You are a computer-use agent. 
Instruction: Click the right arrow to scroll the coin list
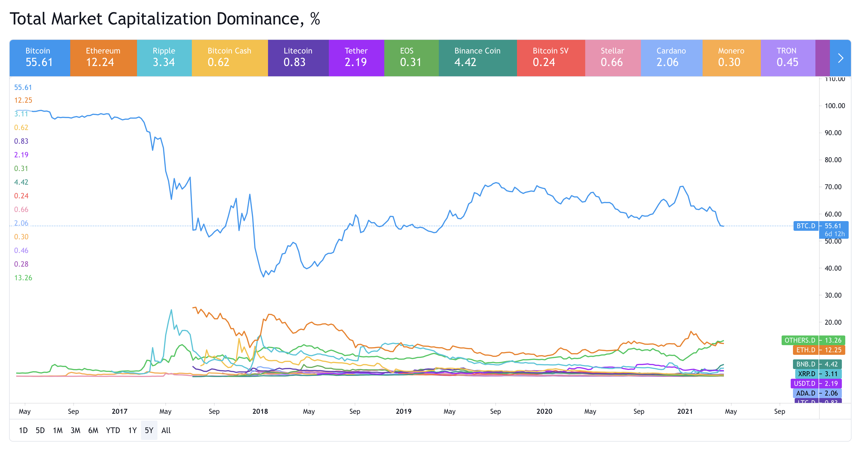[840, 58]
